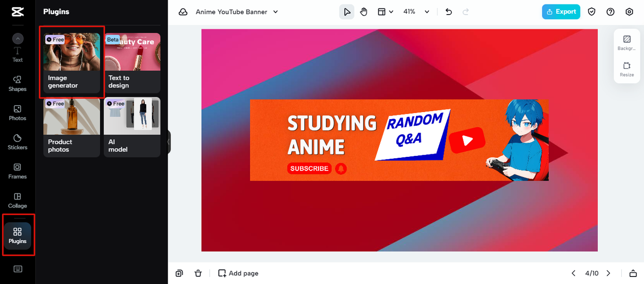
Task: Open the Product photos plugin
Action: click(71, 127)
